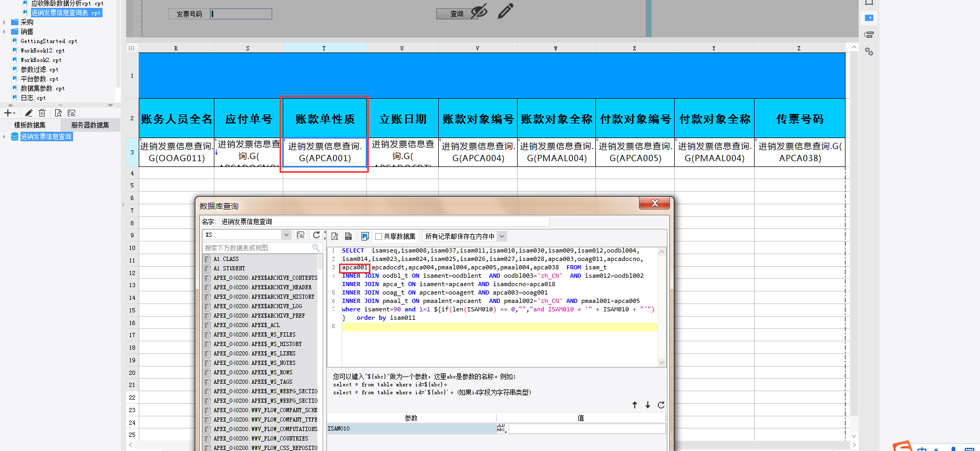Click the preview dataset icon in left panel
The image size is (980, 451).
(x=58, y=113)
